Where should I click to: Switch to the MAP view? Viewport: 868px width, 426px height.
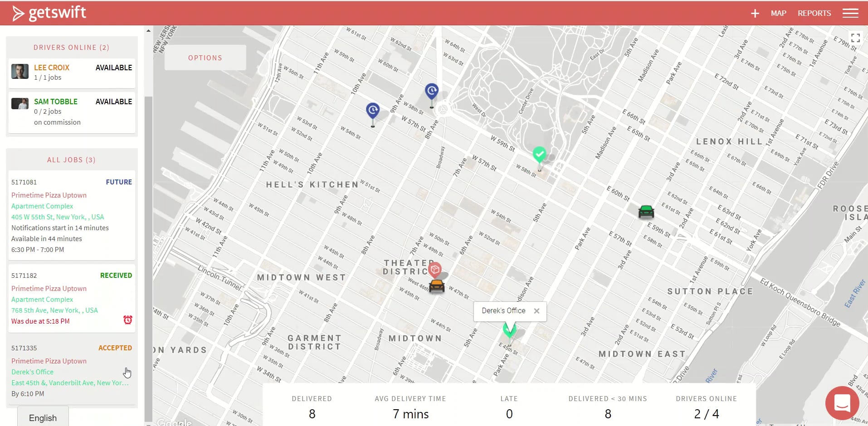tap(778, 13)
